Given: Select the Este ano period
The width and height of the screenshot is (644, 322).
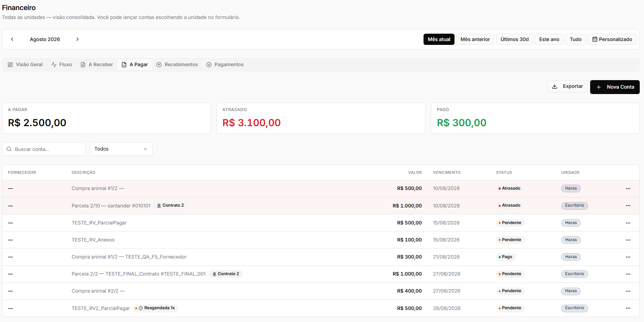Looking at the screenshot, I should (x=549, y=39).
